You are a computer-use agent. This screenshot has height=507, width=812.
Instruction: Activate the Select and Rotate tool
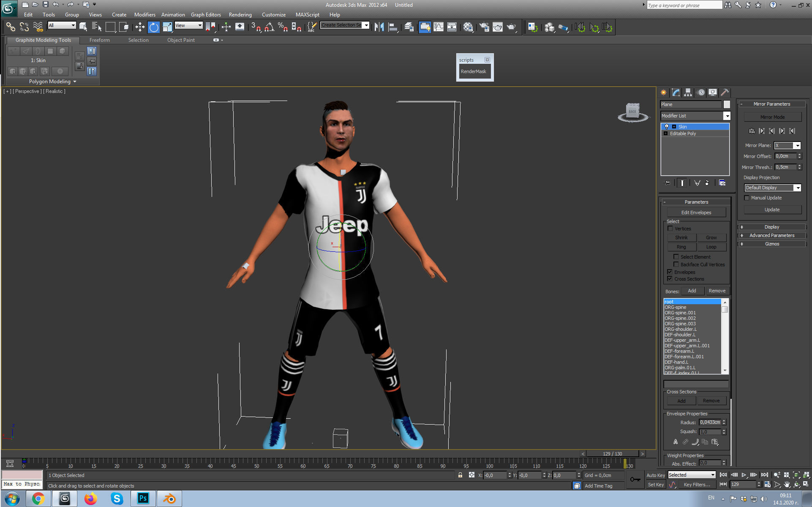coord(153,27)
